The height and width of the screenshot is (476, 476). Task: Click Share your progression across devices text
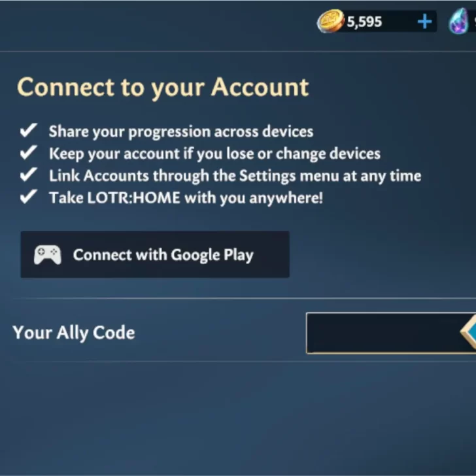(181, 132)
